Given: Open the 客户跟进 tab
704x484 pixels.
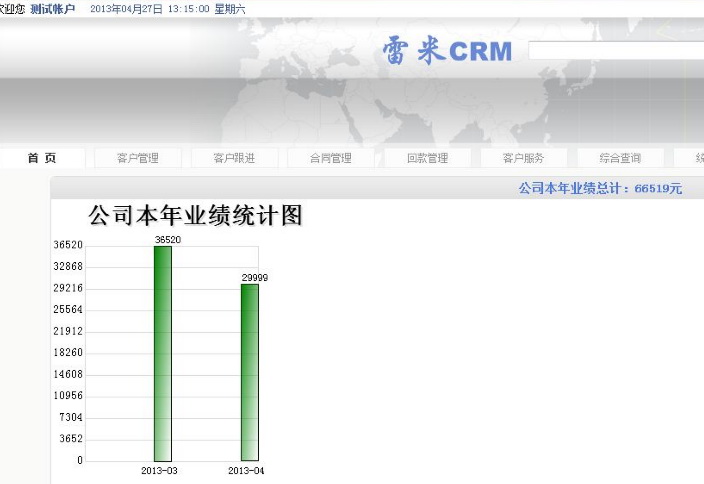Looking at the screenshot, I should tap(234, 158).
